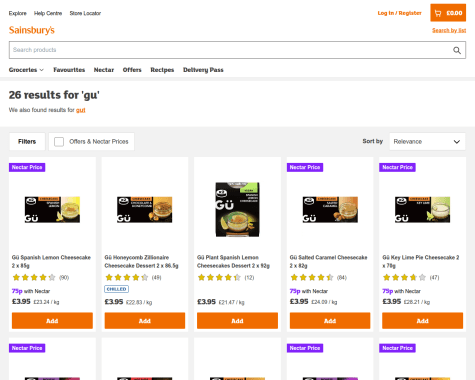Open the Explore link
Screen dimensions: 475x380
click(18, 13)
